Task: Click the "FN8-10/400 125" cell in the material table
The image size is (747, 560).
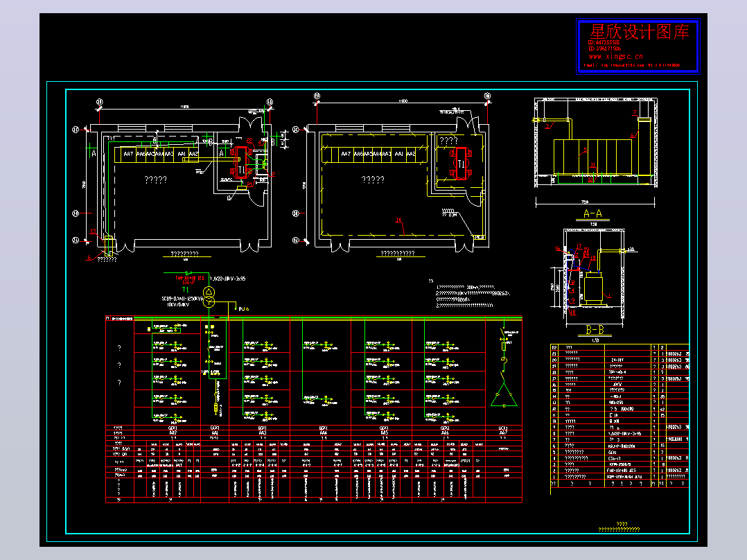Action: 622,471
